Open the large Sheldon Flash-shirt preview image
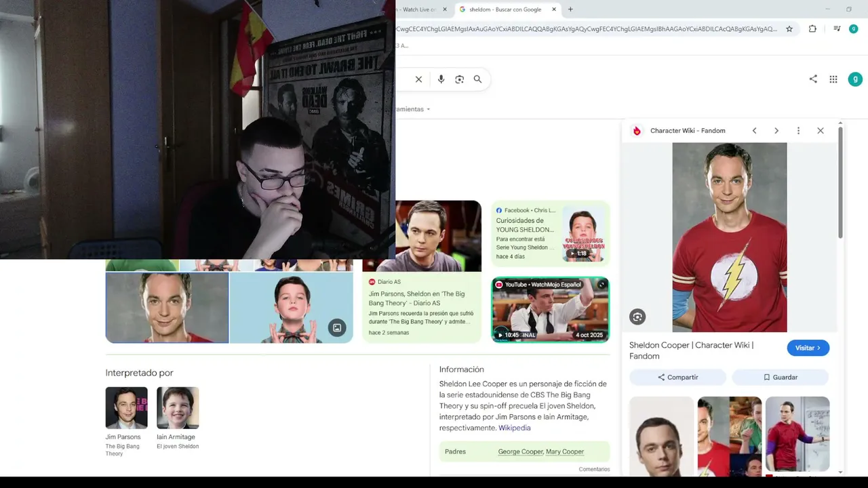 (730, 237)
